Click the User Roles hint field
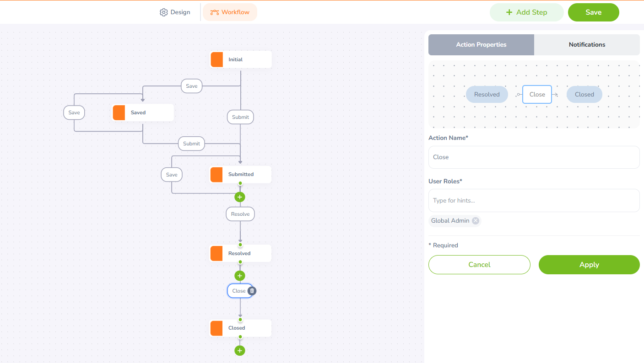The height and width of the screenshot is (363, 644). coord(534,201)
